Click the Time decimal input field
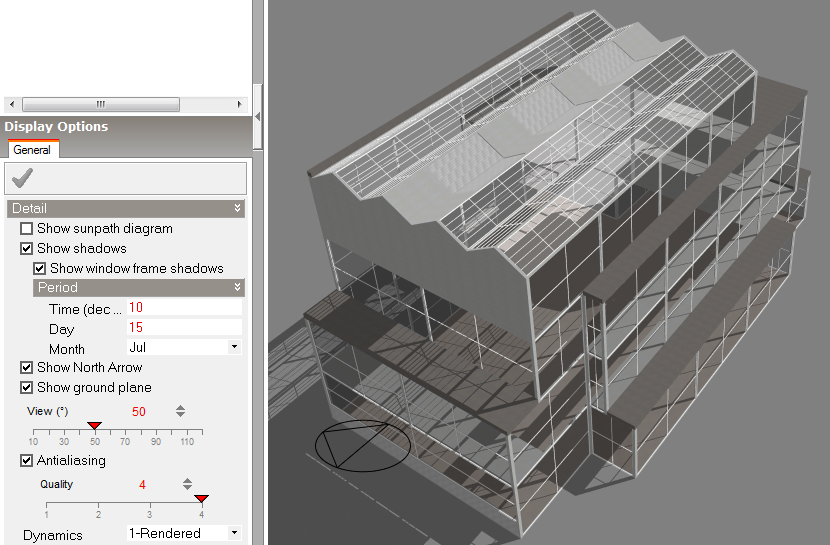 pyautogui.click(x=184, y=308)
